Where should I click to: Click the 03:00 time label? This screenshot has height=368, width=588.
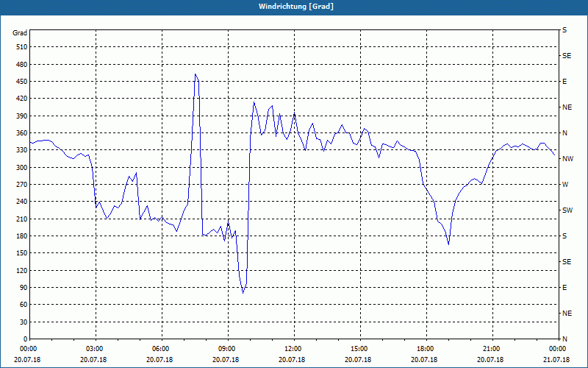click(96, 349)
